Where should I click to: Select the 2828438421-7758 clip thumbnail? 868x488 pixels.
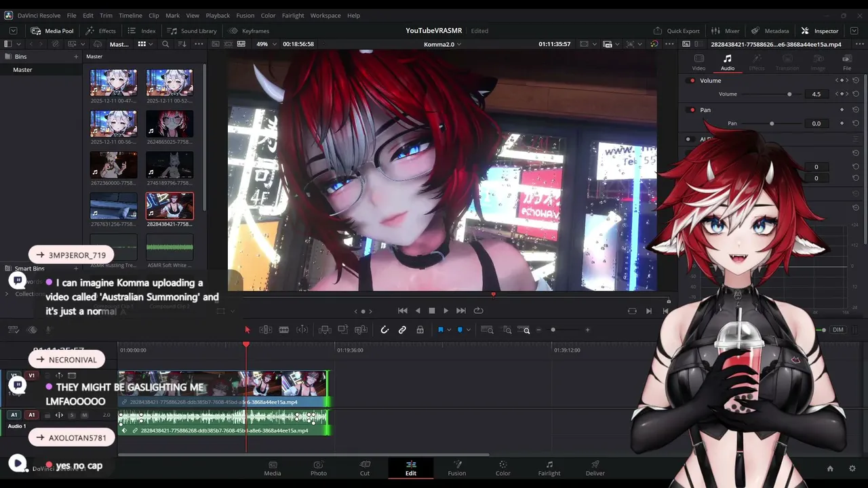coord(170,206)
